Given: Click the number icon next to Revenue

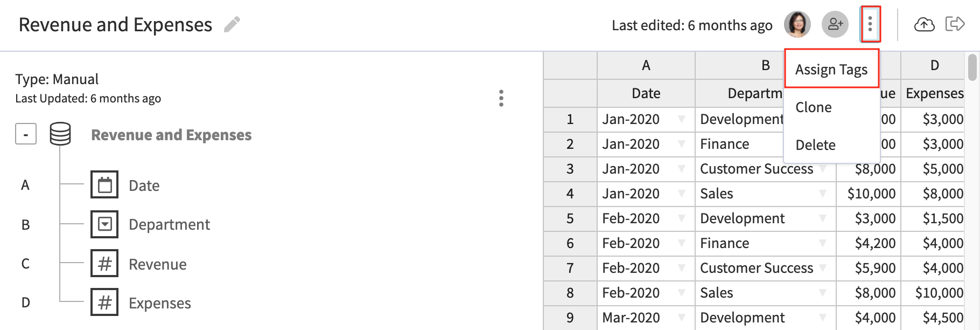Looking at the screenshot, I should pos(104,263).
